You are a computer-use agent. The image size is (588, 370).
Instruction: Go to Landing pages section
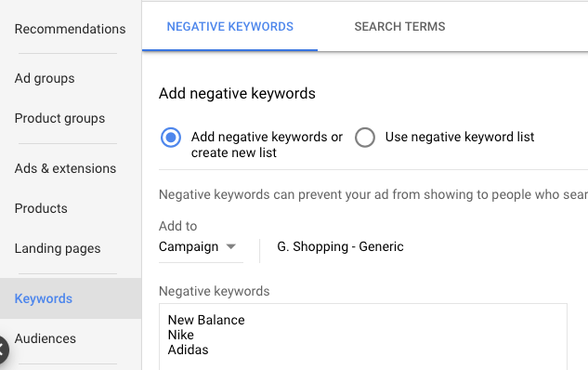point(58,248)
